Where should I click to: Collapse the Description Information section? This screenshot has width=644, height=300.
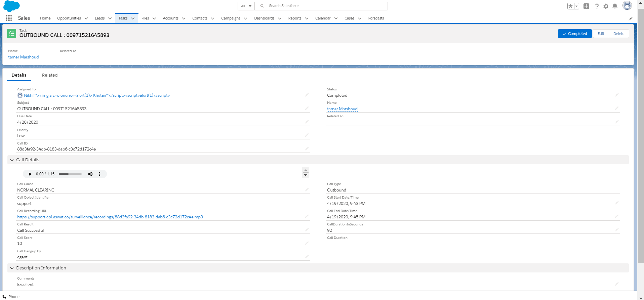click(12, 268)
